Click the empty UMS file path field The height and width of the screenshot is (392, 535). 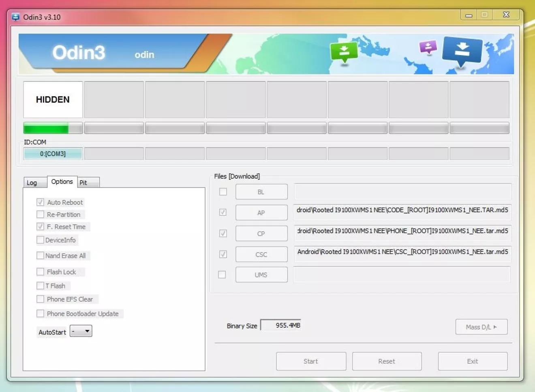click(402, 275)
